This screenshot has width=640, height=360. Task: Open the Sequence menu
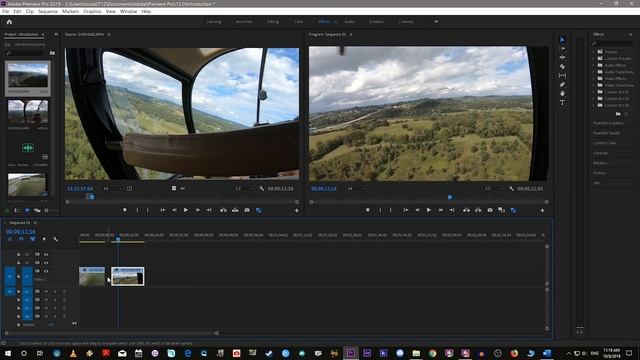click(48, 11)
